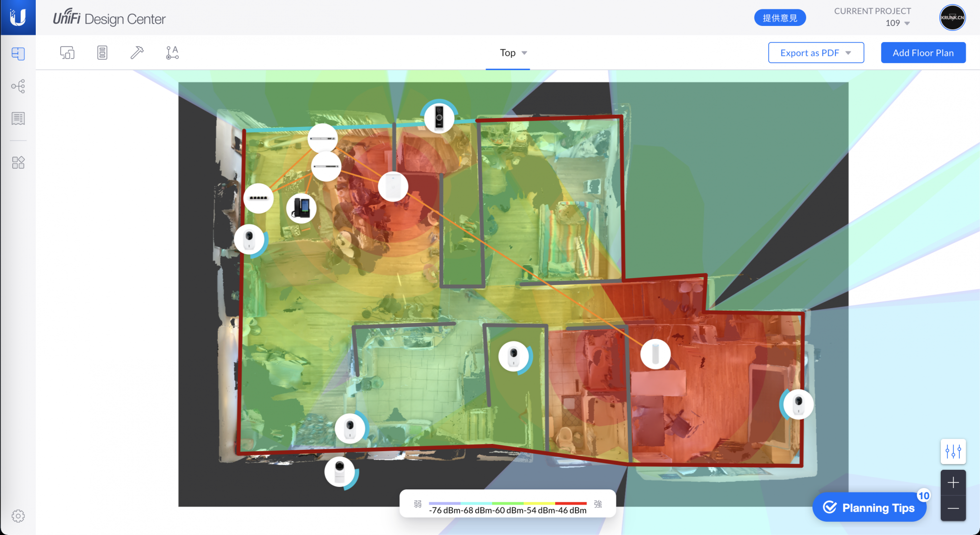The width and height of the screenshot is (980, 535).
Task: Open the map filter sliders control
Action: click(953, 451)
